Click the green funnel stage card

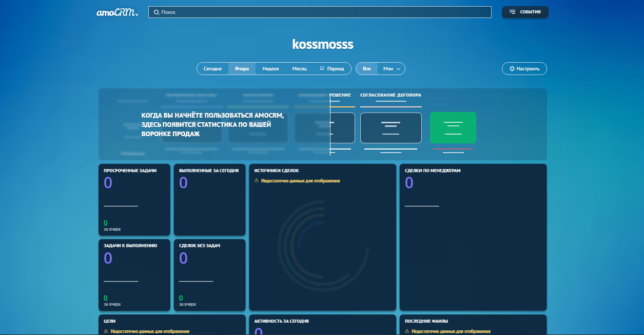point(453,128)
